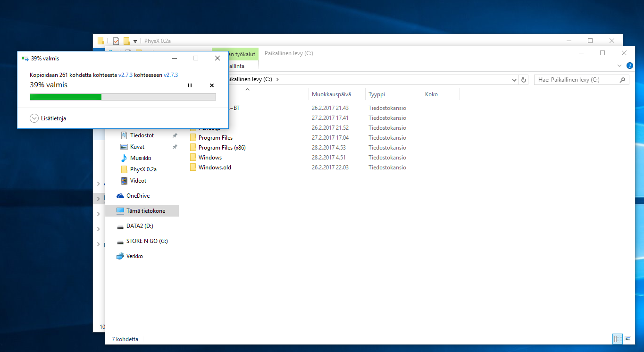
Task: Open the blue Help question mark icon
Action: pos(629,66)
